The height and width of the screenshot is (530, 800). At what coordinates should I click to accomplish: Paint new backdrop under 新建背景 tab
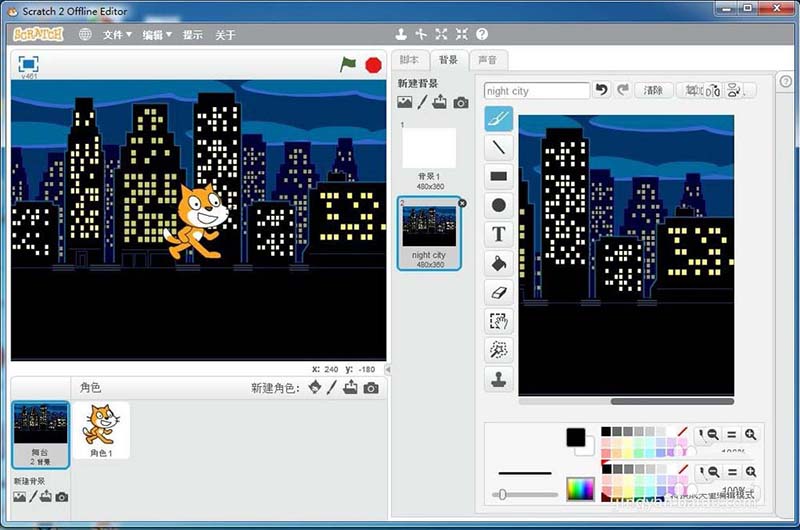point(422,102)
